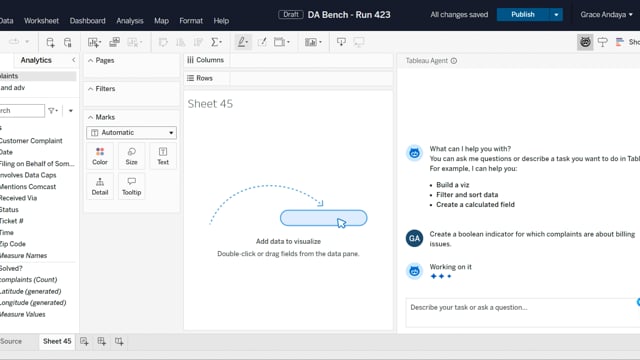The image size is (640, 360).
Task: Open the Marks type Automatic dropdown
Action: pyautogui.click(x=131, y=133)
